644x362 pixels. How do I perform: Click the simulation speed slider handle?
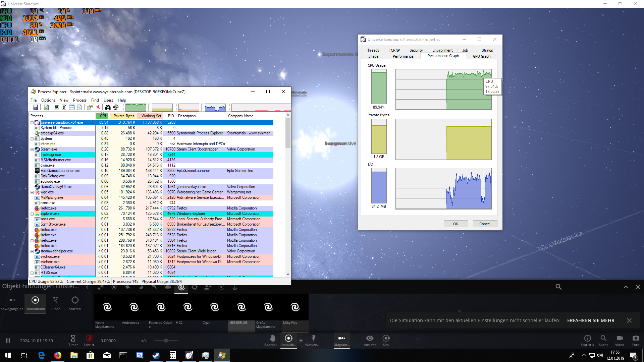click(x=166, y=341)
